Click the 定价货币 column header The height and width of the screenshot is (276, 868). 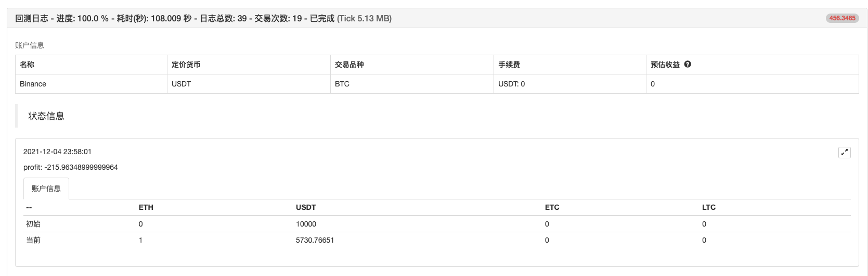pos(186,65)
